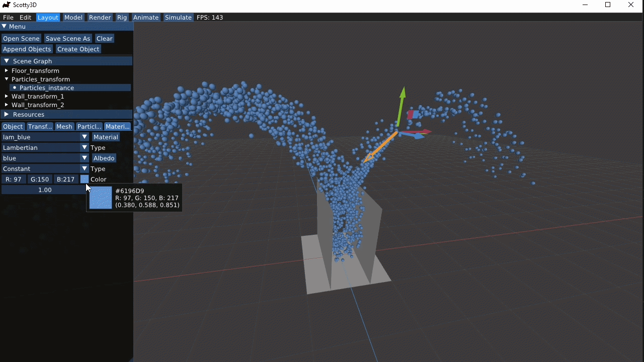This screenshot has width=644, height=362.
Task: Select the Materi... tab
Action: coord(118,127)
